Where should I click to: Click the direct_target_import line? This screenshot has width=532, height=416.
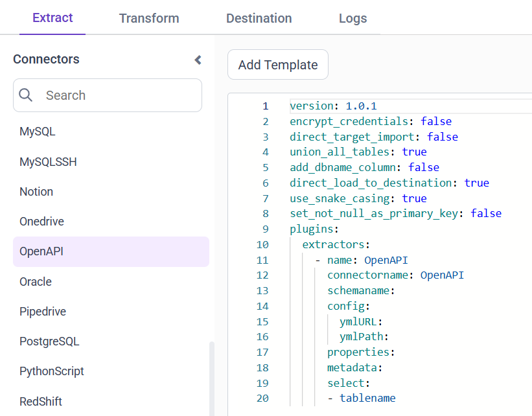373,137
